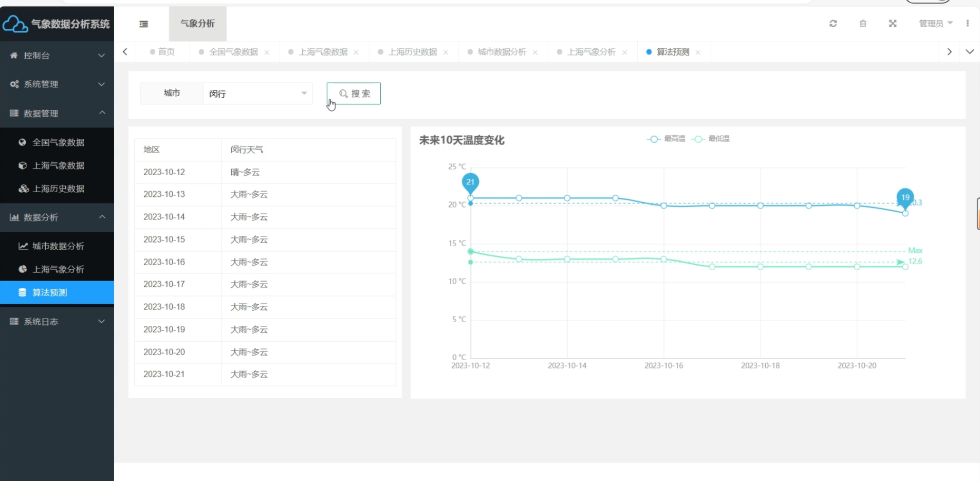Image resolution: width=980 pixels, height=481 pixels.
Task: Close the 算法预测 tab
Action: pyautogui.click(x=698, y=52)
